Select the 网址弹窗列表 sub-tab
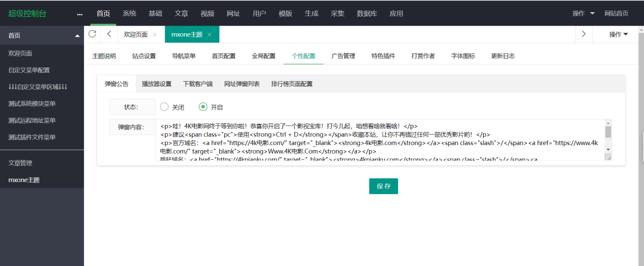The image size is (644, 266). point(242,84)
